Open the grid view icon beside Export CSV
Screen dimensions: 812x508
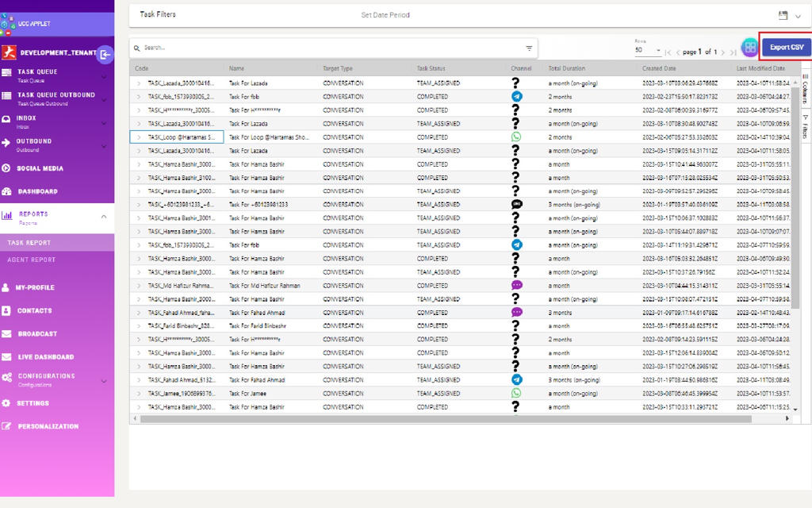(x=749, y=48)
